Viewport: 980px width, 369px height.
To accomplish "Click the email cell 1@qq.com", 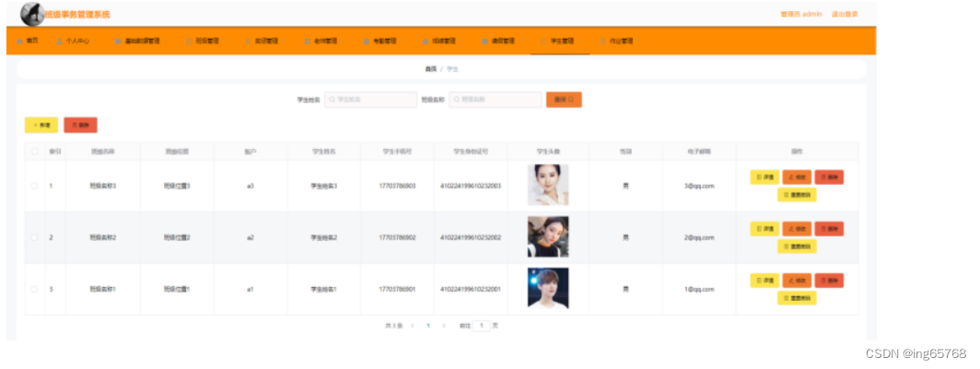I will point(699,289).
